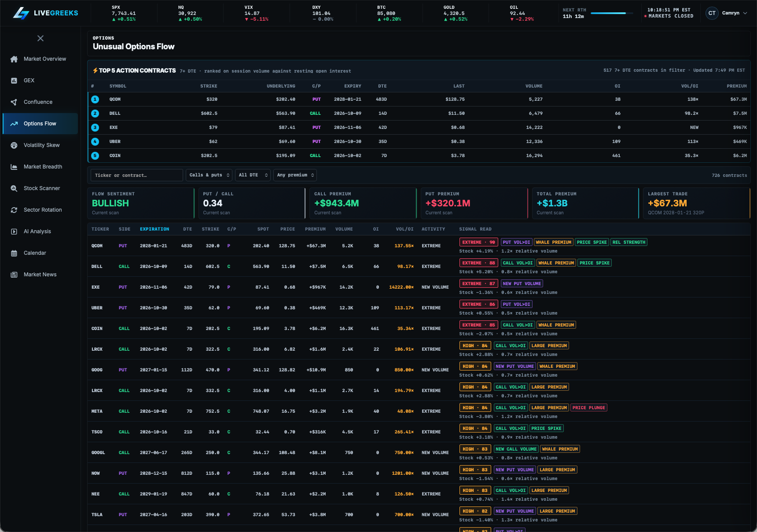The image size is (757, 532).
Task: Click the CT user avatar
Action: (712, 13)
